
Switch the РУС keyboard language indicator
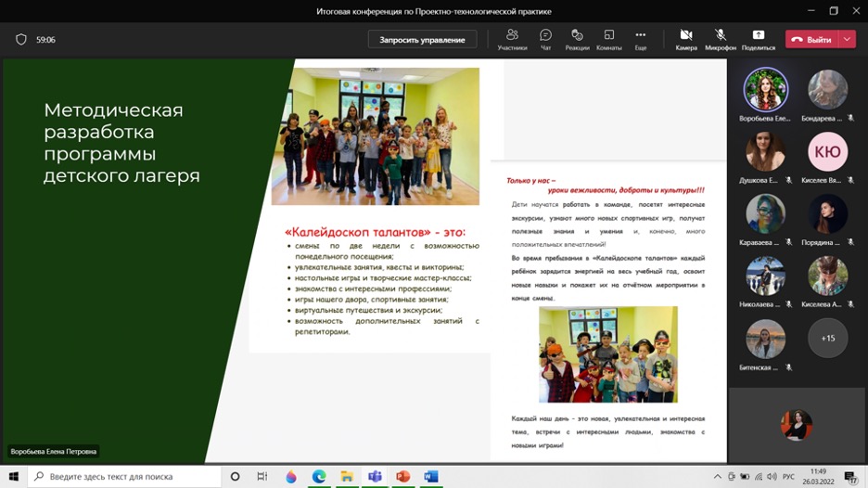(x=788, y=477)
